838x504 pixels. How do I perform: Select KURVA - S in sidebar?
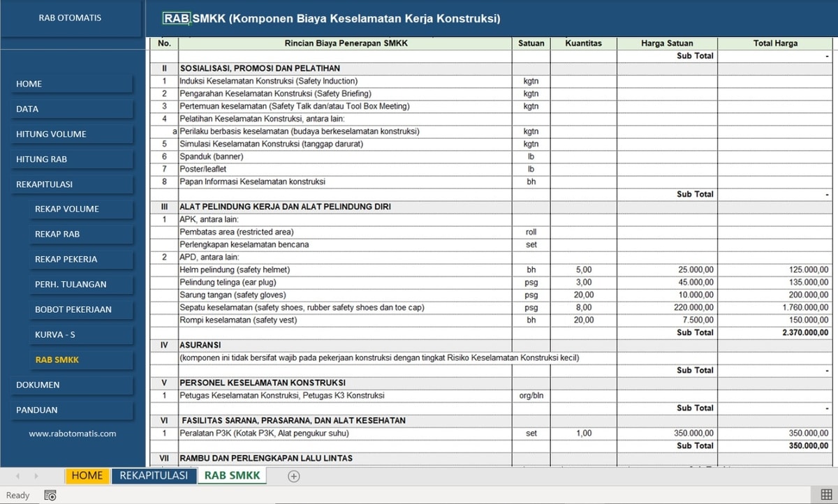[x=81, y=334]
